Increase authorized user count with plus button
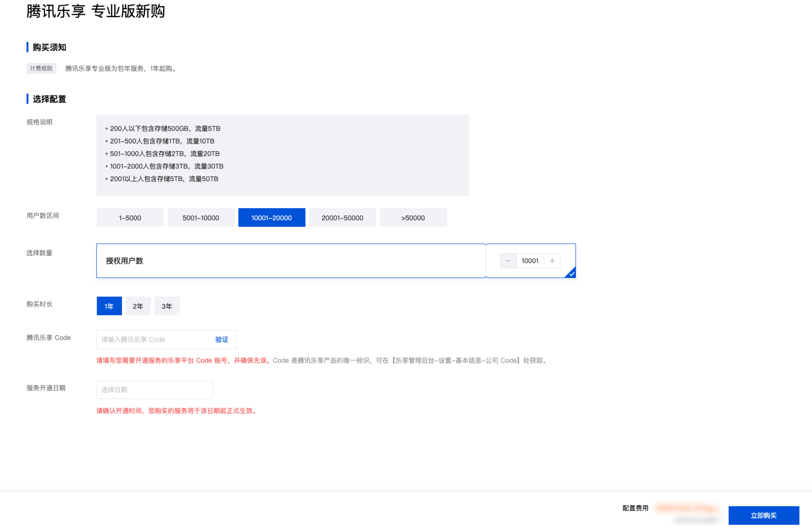Screen dimensions: 812x529 click(552, 261)
